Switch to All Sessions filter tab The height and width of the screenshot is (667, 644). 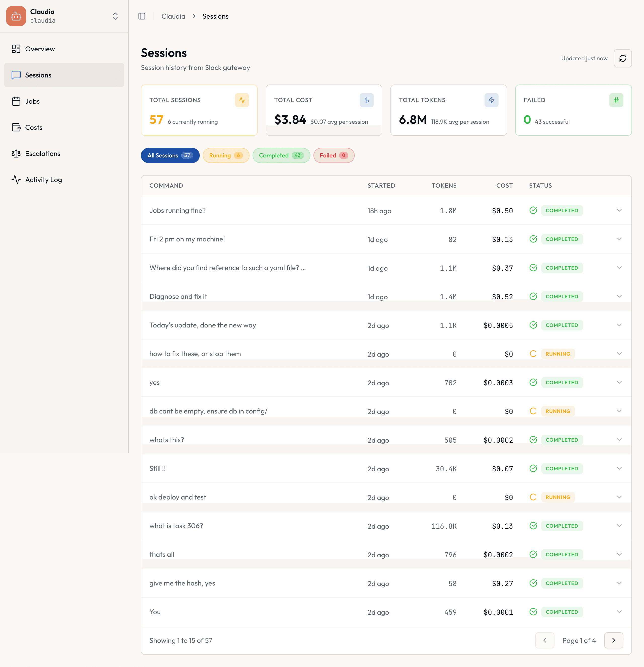pyautogui.click(x=170, y=155)
